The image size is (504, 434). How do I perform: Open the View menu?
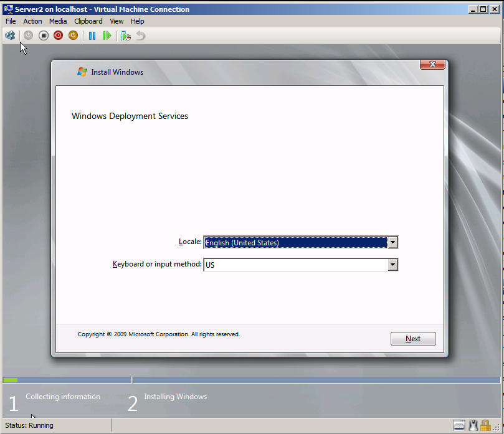[116, 21]
